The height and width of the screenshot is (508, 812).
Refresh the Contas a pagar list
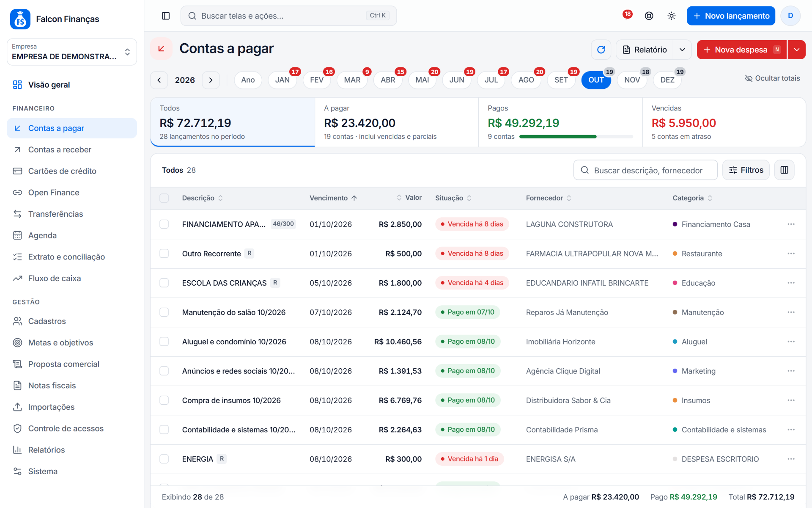[601, 50]
